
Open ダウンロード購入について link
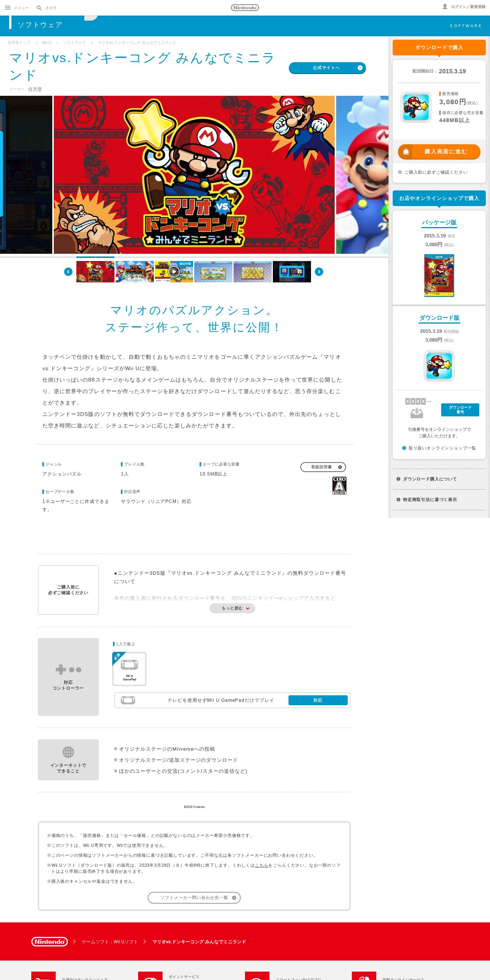[x=439, y=479]
